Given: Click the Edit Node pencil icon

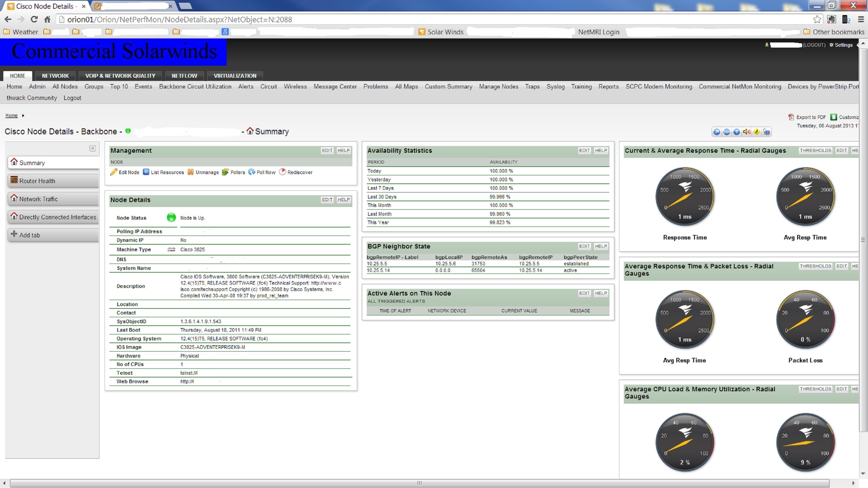Looking at the screenshot, I should coord(114,172).
